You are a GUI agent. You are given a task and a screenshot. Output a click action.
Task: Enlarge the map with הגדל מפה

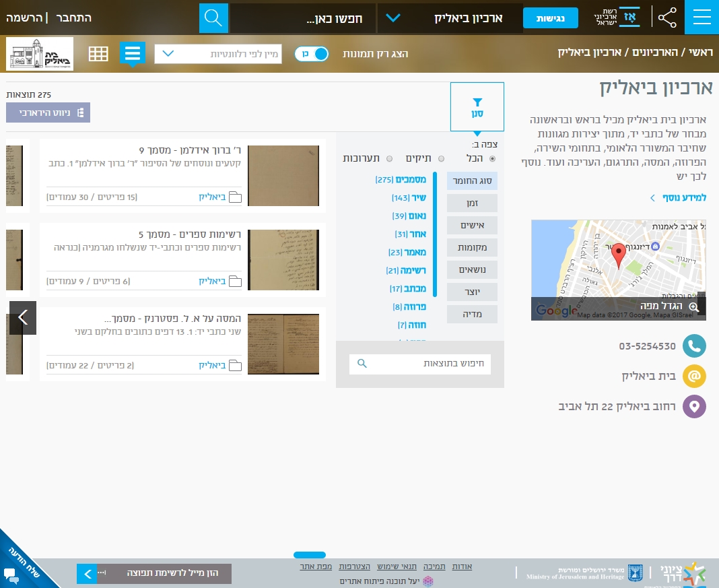coord(669,306)
